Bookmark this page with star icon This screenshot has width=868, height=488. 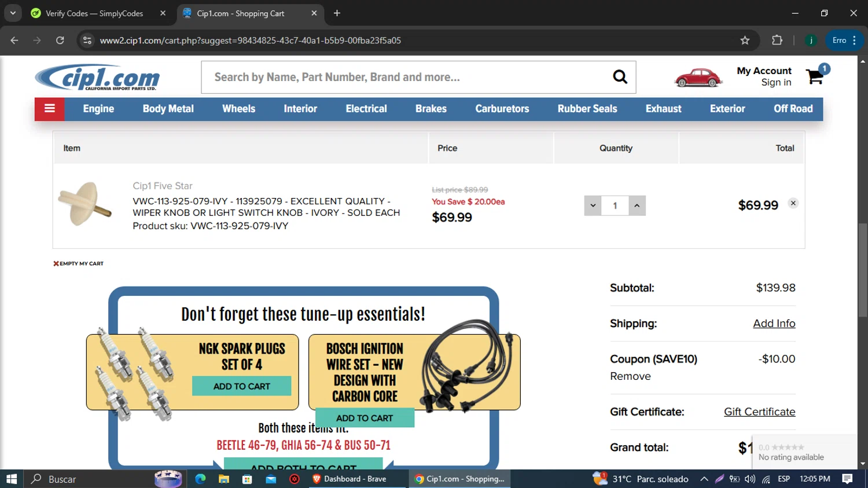tap(745, 41)
